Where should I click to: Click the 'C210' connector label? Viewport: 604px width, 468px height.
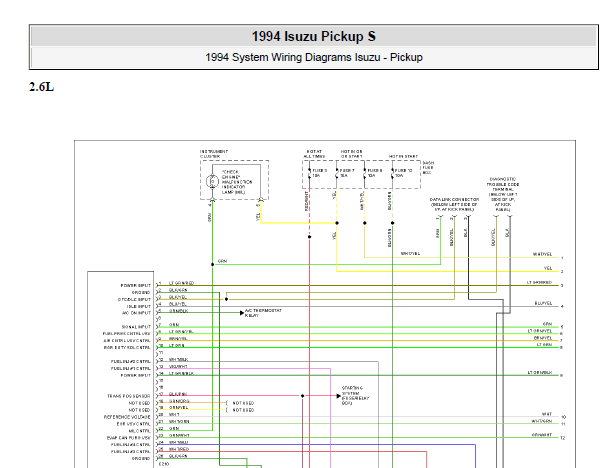[164, 464]
